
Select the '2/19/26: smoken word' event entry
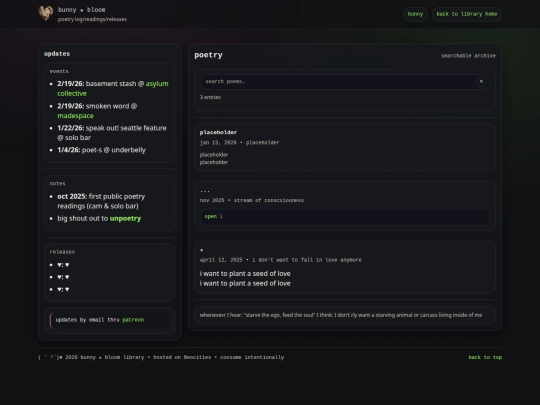click(97, 111)
